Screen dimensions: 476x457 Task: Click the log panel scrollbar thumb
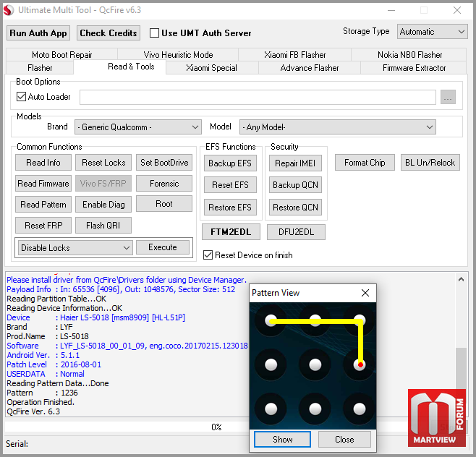pyautogui.click(x=462, y=368)
